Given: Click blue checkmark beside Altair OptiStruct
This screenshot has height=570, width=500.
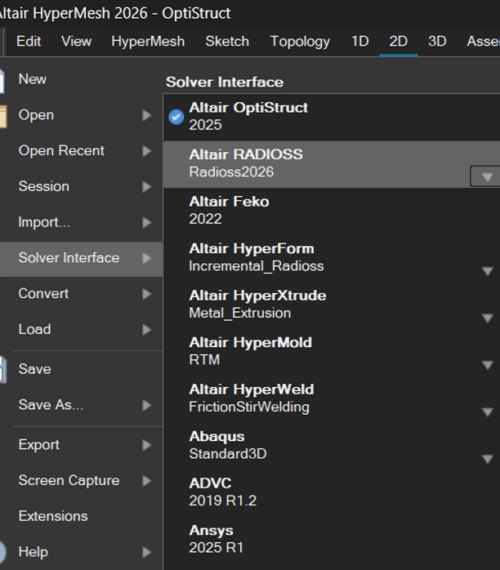Looking at the screenshot, I should coord(176,117).
